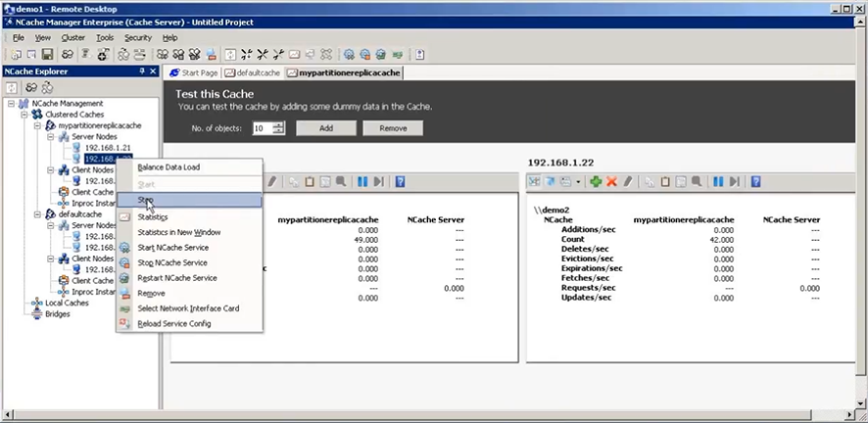Image resolution: width=868 pixels, height=423 pixels.
Task: Click the Add button in Test this Cache
Action: click(x=326, y=128)
